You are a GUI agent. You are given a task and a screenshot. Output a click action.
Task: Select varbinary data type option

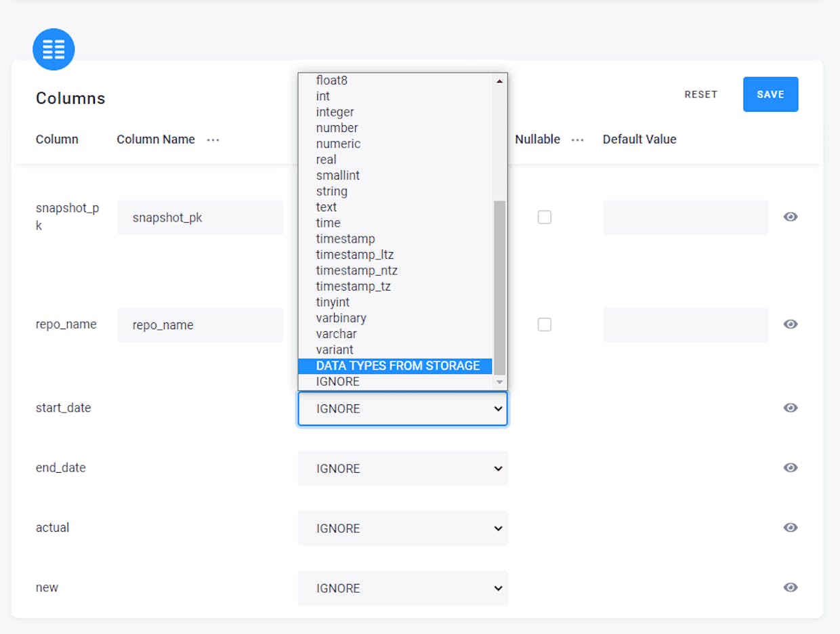[395, 318]
